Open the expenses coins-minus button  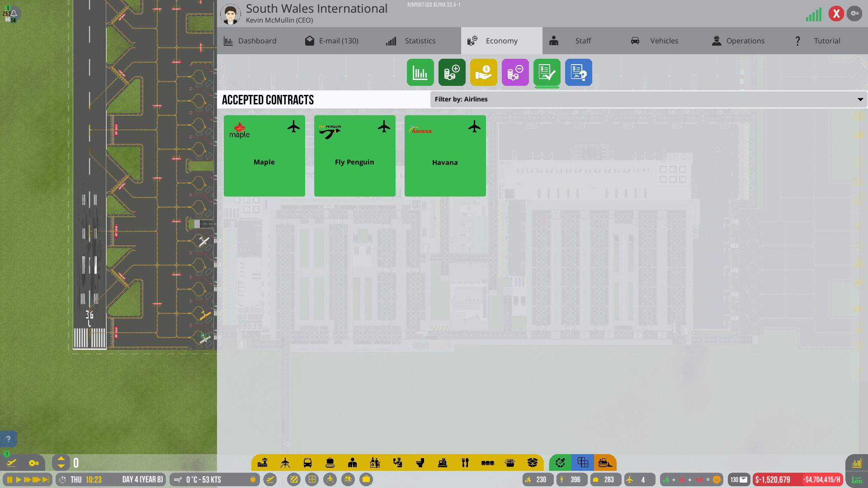point(515,72)
